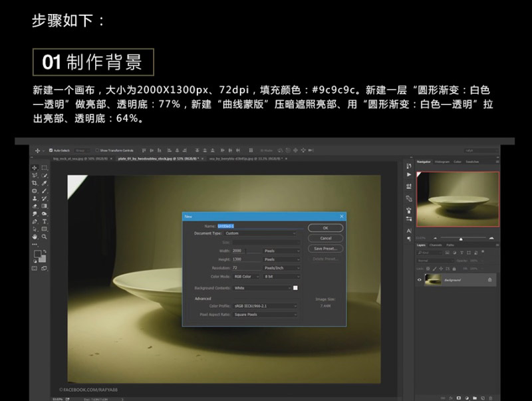532x401 pixels.
Task: Select the Hand tool
Action: click(35, 237)
